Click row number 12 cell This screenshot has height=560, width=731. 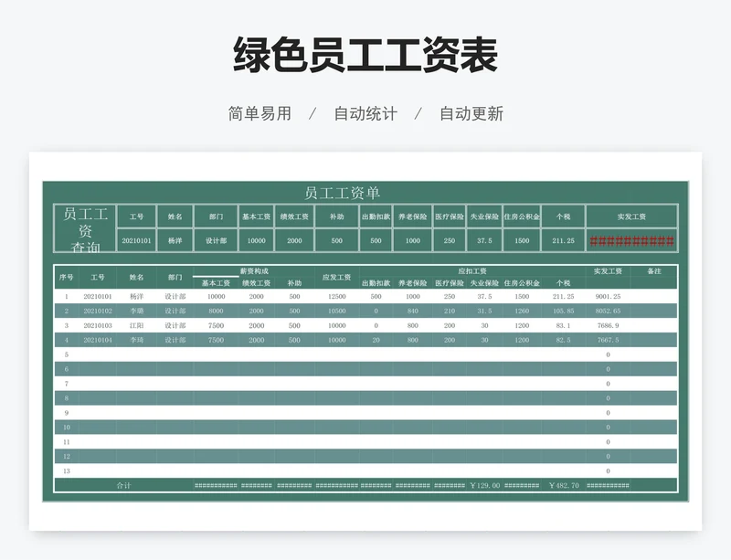(66, 456)
